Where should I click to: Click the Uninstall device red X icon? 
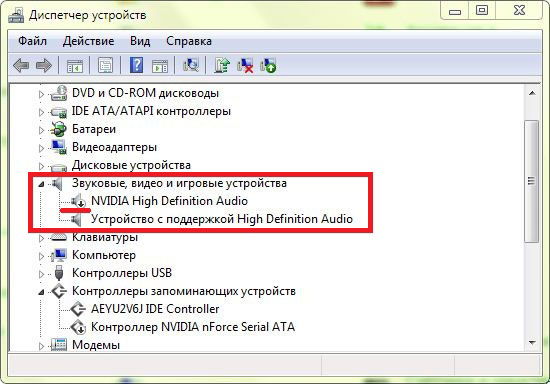[245, 65]
